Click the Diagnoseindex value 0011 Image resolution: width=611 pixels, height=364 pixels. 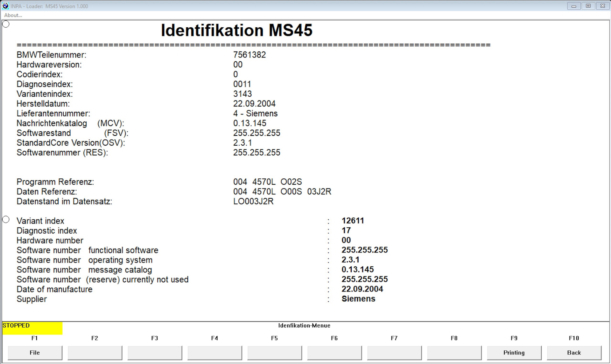coord(242,84)
